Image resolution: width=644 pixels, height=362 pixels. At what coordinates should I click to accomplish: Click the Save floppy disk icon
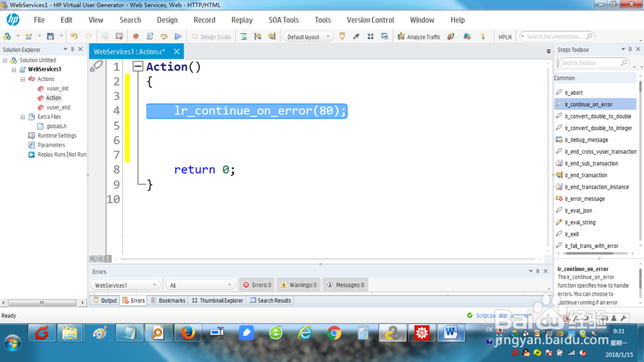point(50,36)
